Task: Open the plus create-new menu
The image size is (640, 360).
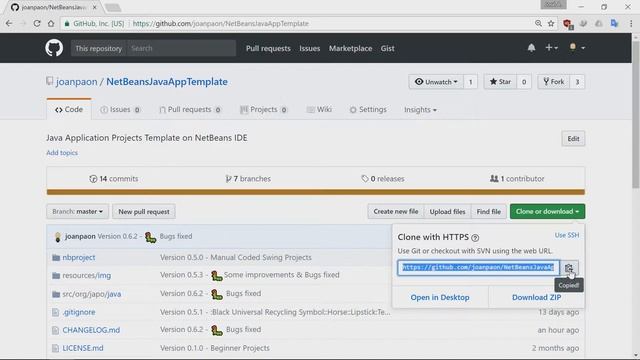Action: 551,48
